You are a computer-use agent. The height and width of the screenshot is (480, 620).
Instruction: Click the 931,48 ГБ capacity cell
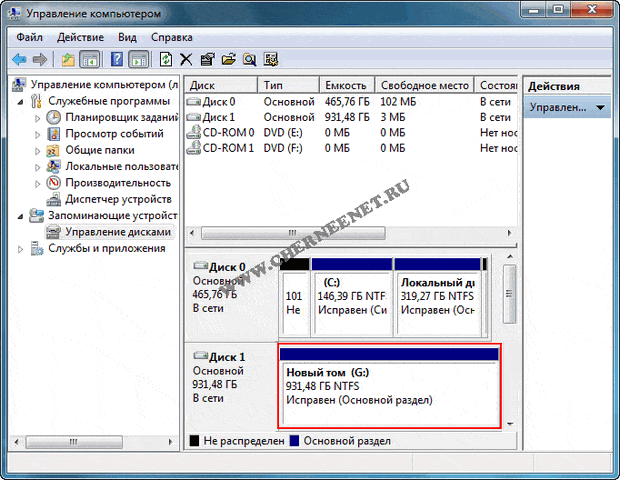pyautogui.click(x=347, y=117)
